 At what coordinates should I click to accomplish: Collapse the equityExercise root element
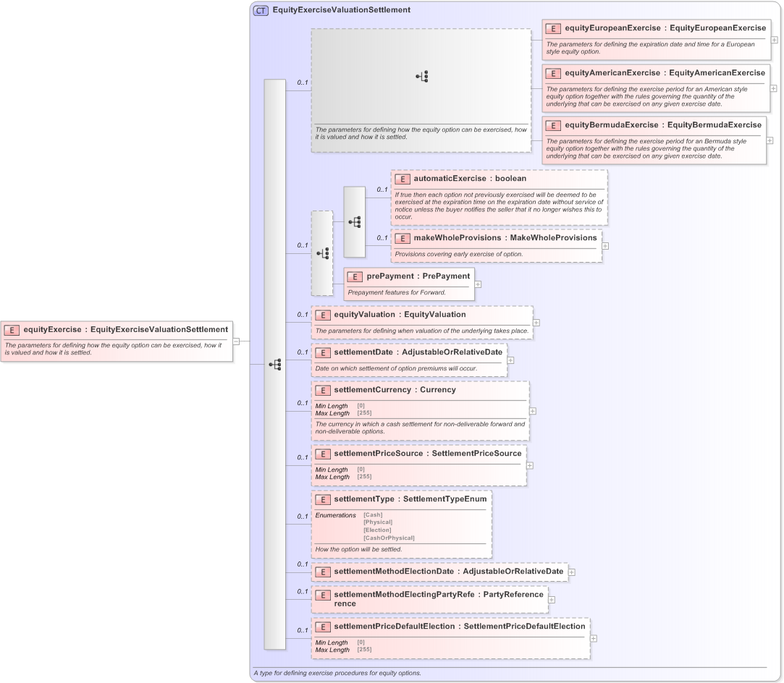tap(237, 341)
